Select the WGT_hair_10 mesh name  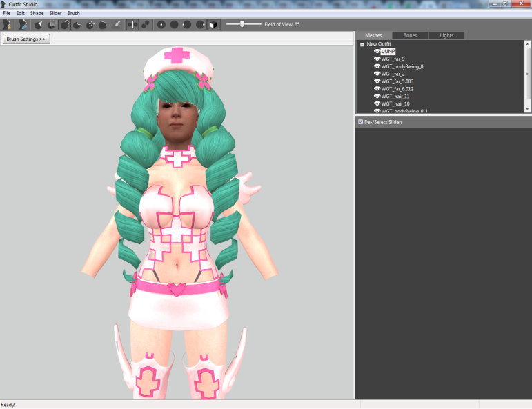click(x=395, y=103)
